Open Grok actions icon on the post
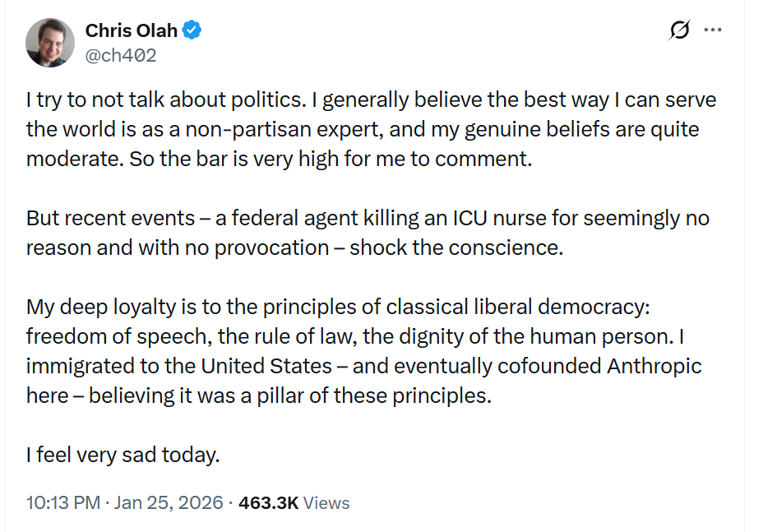Viewport: 763px width, 532px height. (x=679, y=30)
